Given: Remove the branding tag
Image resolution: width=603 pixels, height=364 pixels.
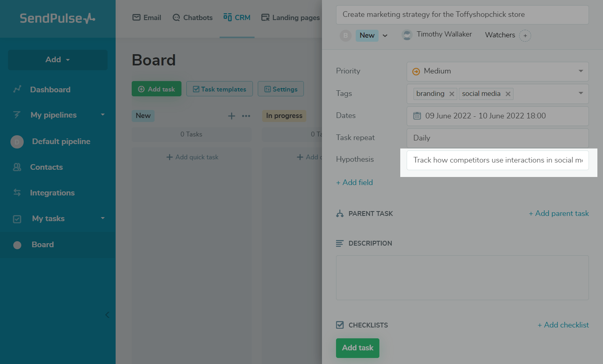Looking at the screenshot, I should click(x=452, y=94).
